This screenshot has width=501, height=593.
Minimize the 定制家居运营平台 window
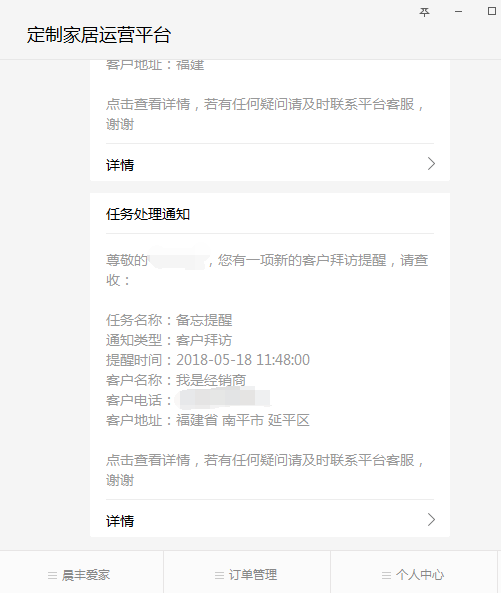click(458, 12)
